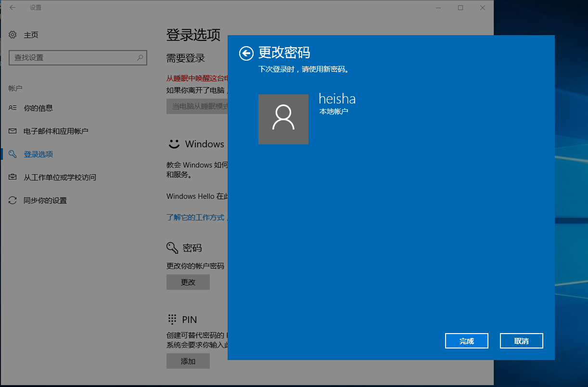Click the envelope icon for email accounts
Viewport: 588px width, 387px height.
click(13, 131)
